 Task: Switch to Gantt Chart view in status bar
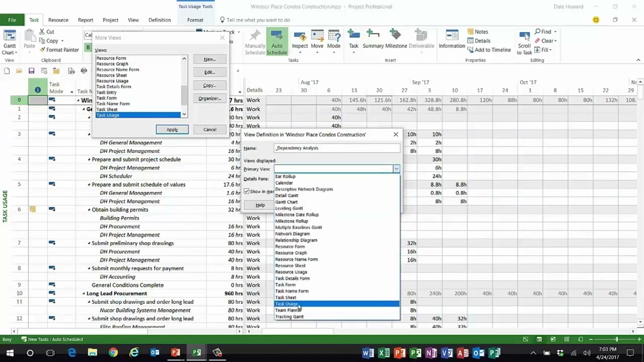click(526, 339)
